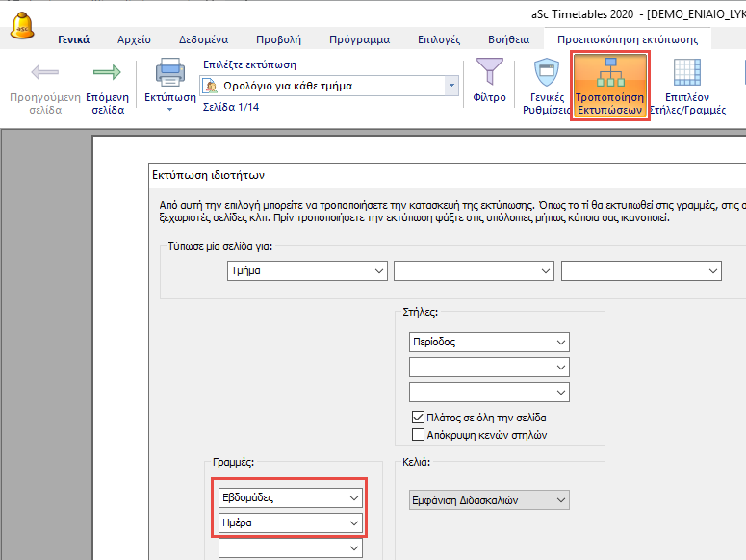The image size is (746, 560).
Task: Enable Απόκρυψη κενών στηλών checkbox
Action: [x=418, y=434]
